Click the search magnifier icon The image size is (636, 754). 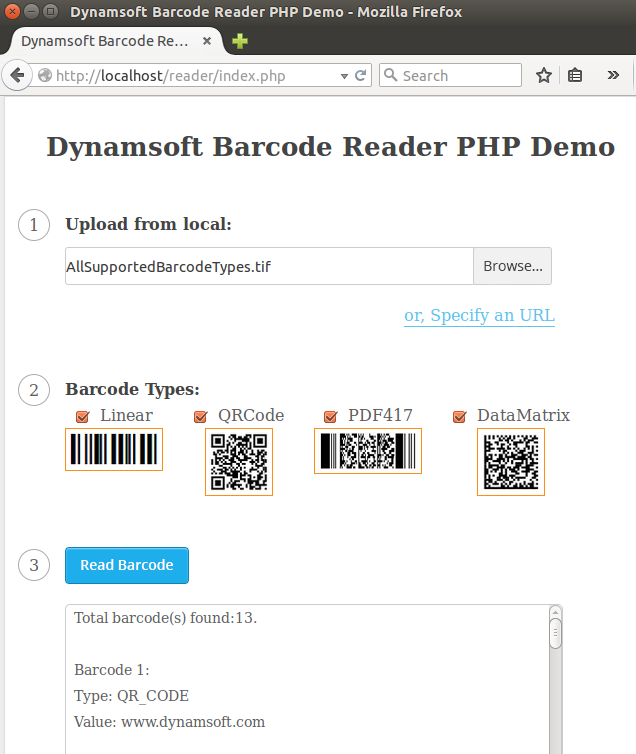(x=390, y=75)
